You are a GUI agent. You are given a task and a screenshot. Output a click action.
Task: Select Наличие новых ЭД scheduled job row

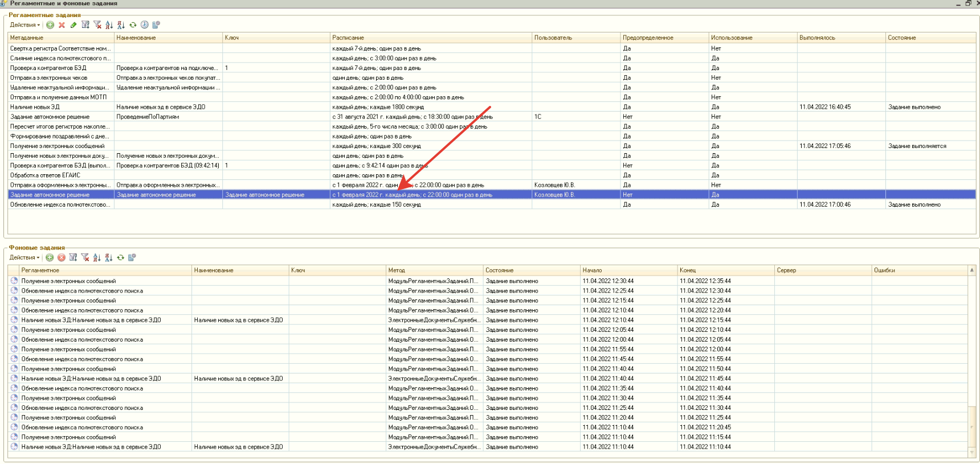point(35,107)
